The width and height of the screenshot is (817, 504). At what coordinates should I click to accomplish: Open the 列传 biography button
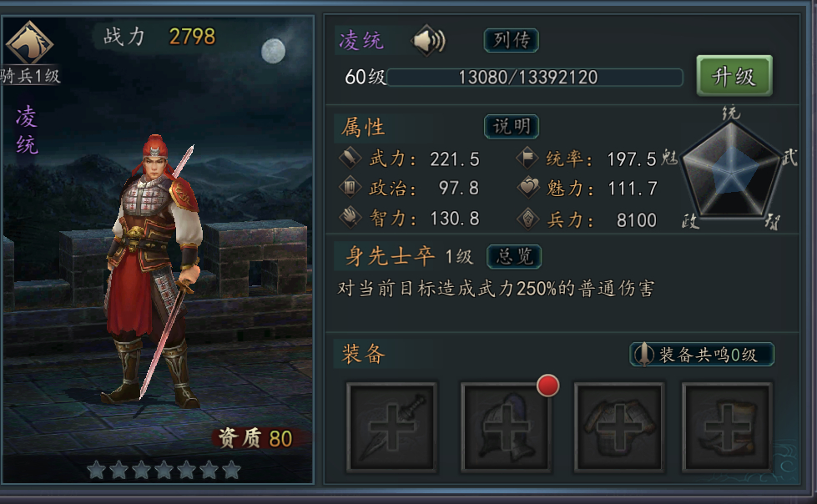511,40
